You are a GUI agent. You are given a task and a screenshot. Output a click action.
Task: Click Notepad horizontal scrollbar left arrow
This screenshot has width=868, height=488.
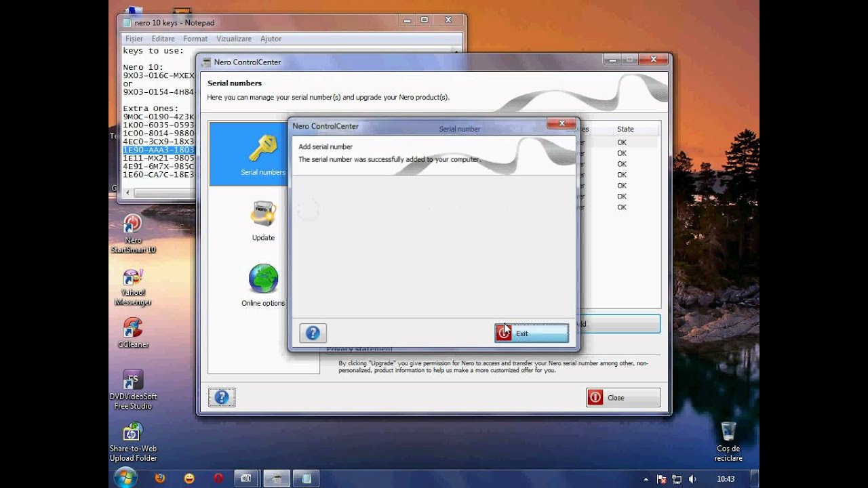[x=126, y=193]
